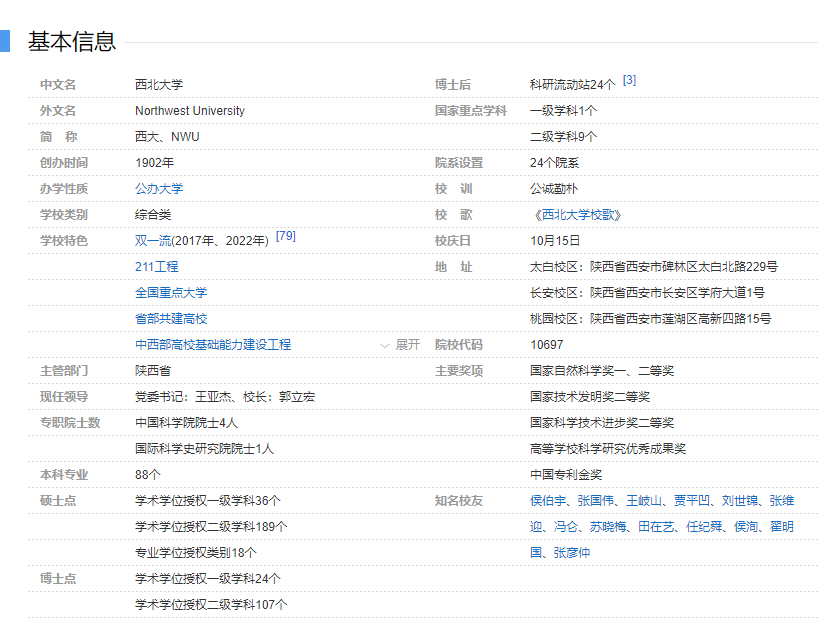
Task: Open citation reference [3]
Action: (629, 81)
